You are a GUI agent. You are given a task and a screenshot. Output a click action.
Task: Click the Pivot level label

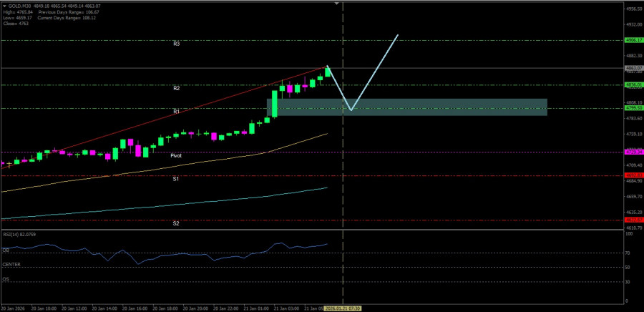pos(176,155)
